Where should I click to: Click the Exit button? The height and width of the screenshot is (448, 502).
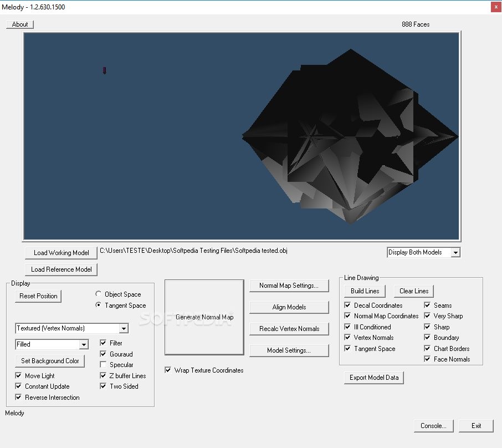click(476, 426)
